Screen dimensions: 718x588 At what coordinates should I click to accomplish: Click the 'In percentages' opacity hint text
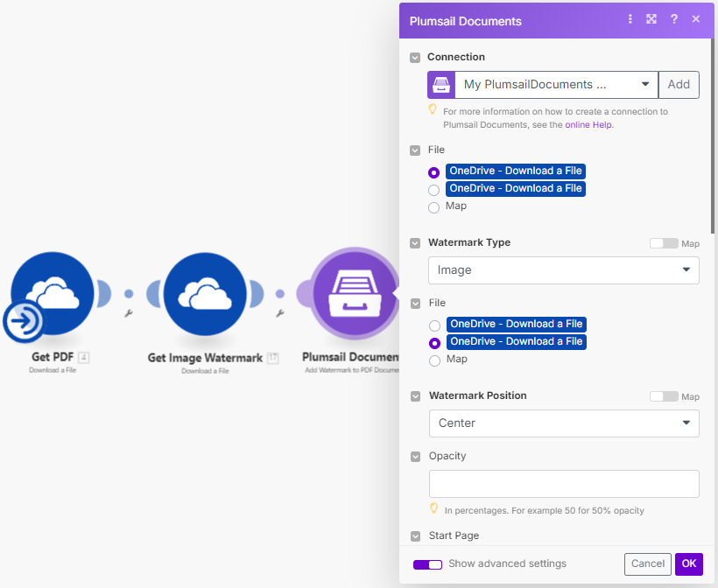[x=545, y=510]
